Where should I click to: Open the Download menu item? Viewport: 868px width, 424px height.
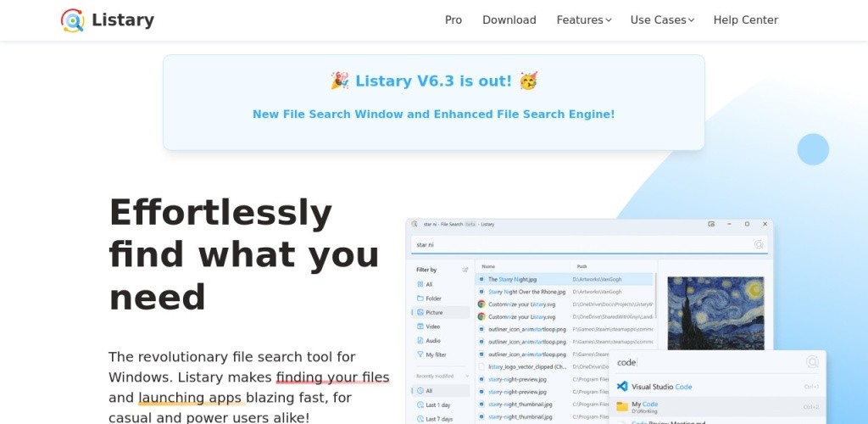[509, 20]
